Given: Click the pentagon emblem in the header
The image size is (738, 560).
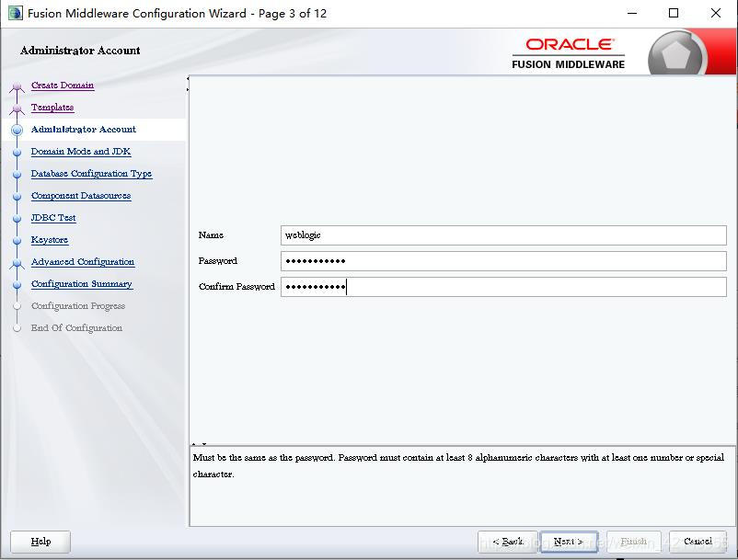Looking at the screenshot, I should pos(677,54).
